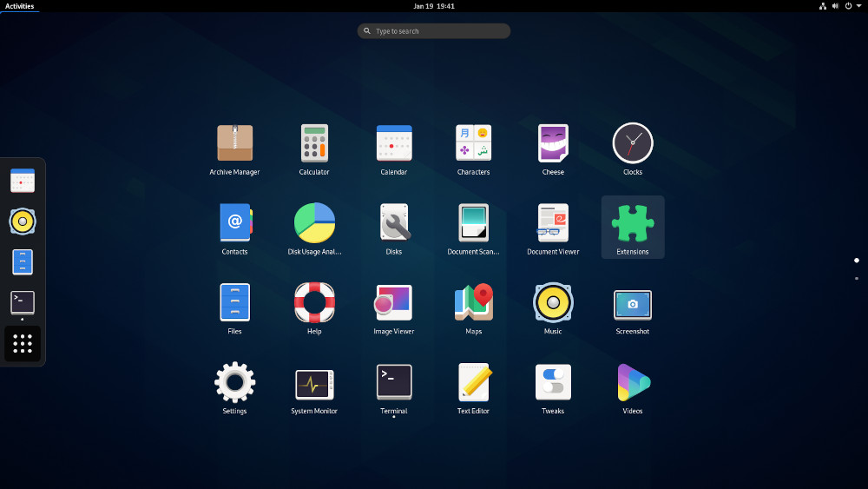Click the Files cabinet icon in the dock
This screenshot has width=868, height=489.
(23, 262)
